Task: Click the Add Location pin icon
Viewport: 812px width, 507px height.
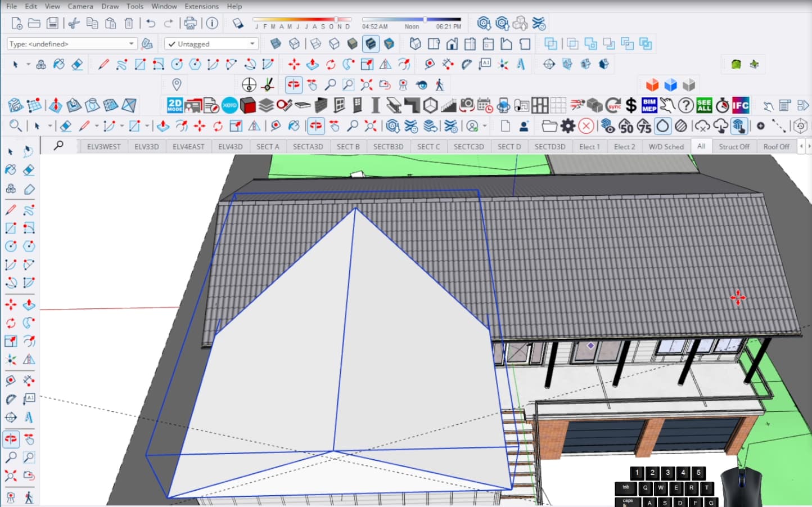Action: 177,85
